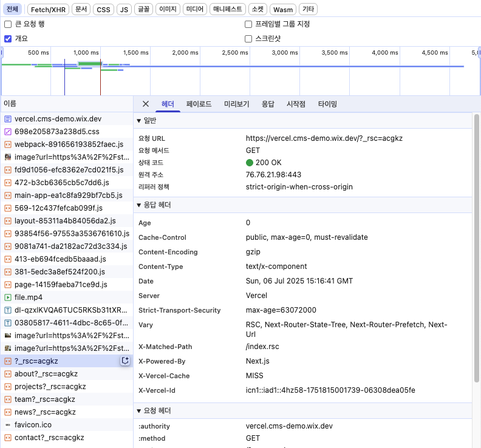The height and width of the screenshot is (448, 481).
Task: Close the request details panel
Action: [146, 104]
